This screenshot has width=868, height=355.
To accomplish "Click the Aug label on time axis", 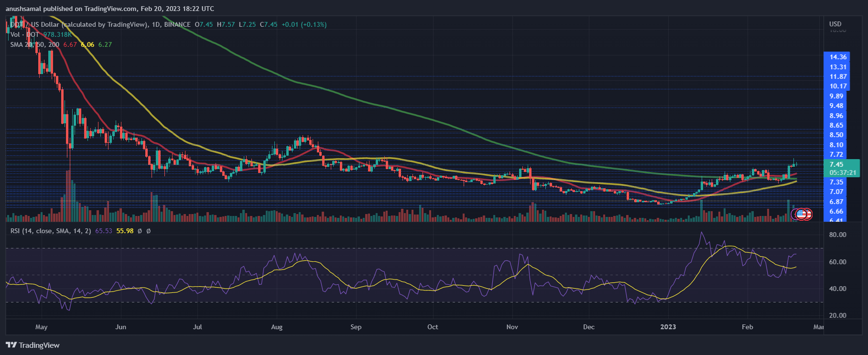I will (x=277, y=327).
